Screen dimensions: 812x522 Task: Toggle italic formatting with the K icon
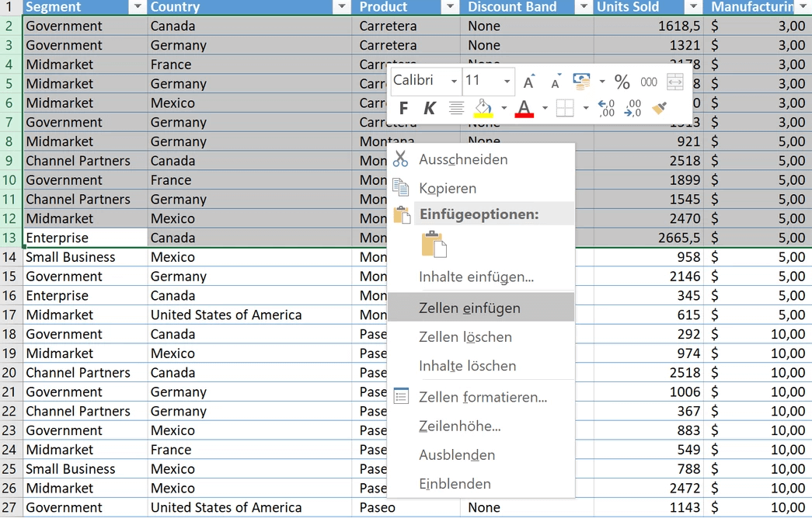point(429,107)
